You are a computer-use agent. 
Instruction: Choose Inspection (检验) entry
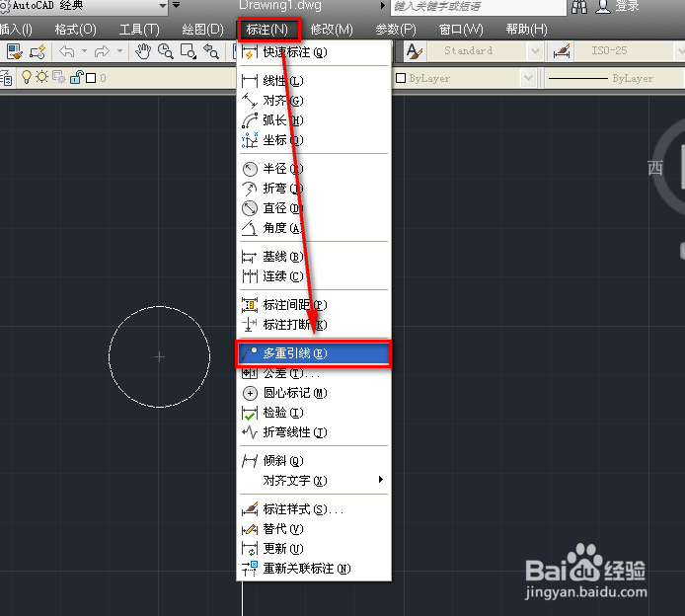tap(314, 413)
